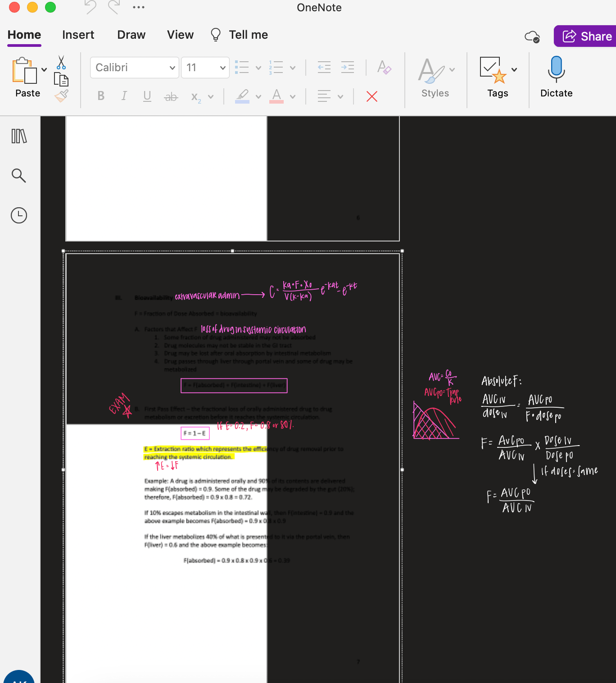Toggle underline formatting
This screenshot has height=683, width=616.
147,96
